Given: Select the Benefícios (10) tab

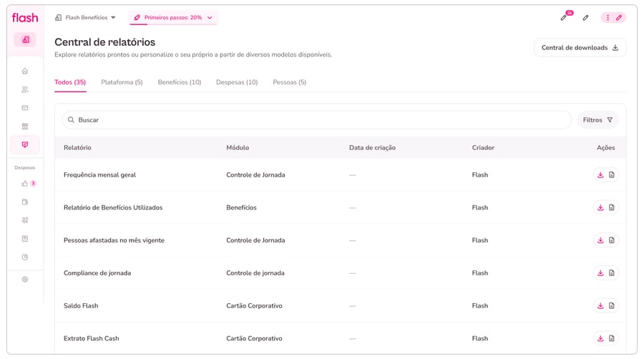Looking at the screenshot, I should click(179, 82).
